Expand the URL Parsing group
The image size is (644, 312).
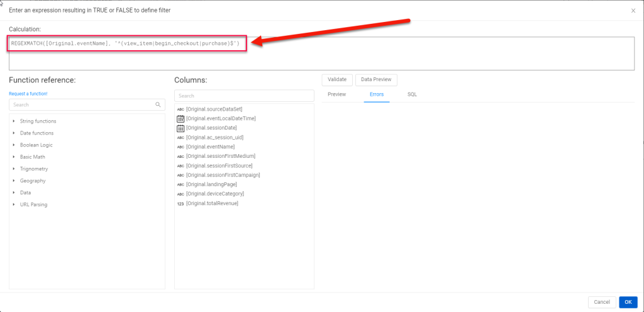14,204
